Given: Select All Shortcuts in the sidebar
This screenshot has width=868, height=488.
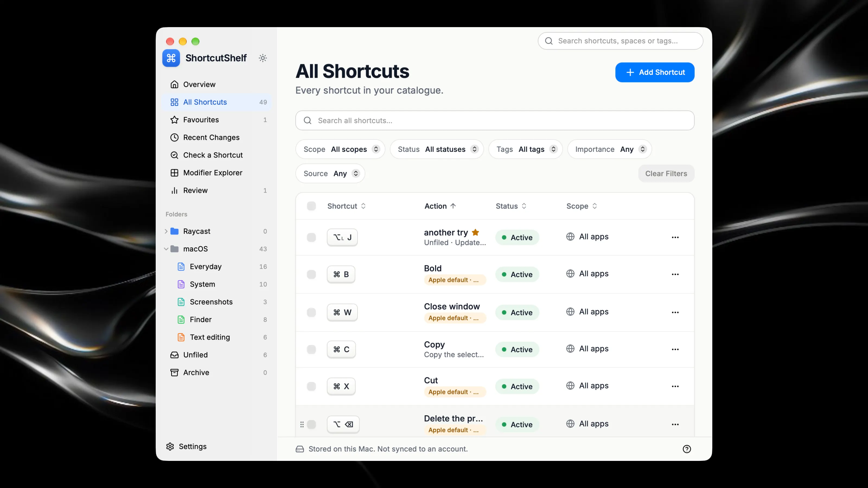Looking at the screenshot, I should 217,102.
